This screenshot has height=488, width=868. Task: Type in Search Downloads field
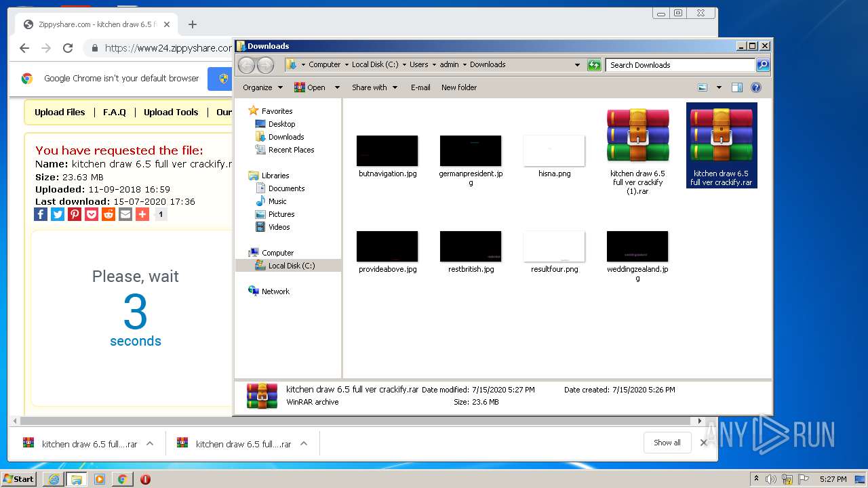[x=680, y=65]
